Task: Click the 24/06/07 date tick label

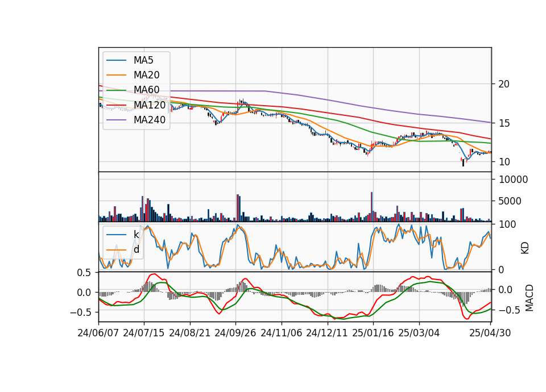Action: (x=98, y=333)
